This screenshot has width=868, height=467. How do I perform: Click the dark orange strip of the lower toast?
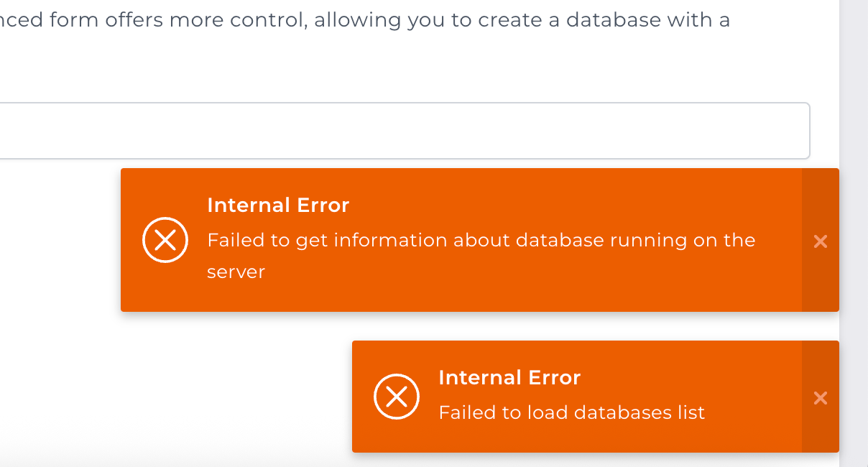click(821, 397)
